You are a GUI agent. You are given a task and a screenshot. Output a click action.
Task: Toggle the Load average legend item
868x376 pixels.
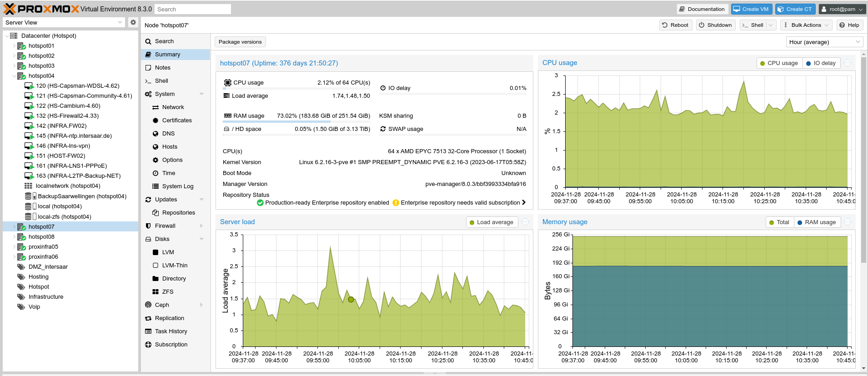pyautogui.click(x=491, y=222)
